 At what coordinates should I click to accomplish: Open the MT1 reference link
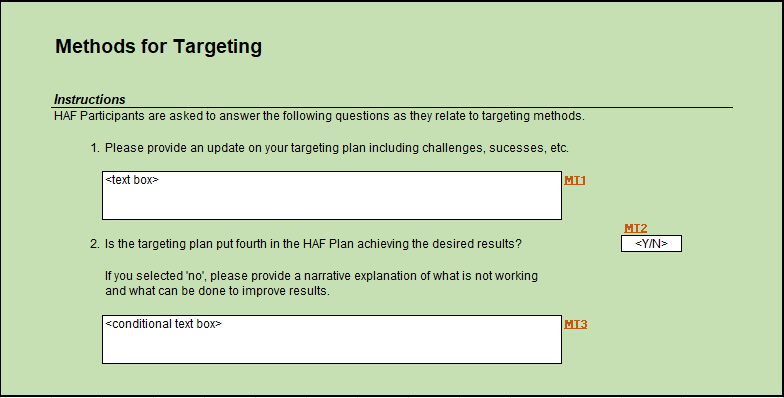[574, 180]
